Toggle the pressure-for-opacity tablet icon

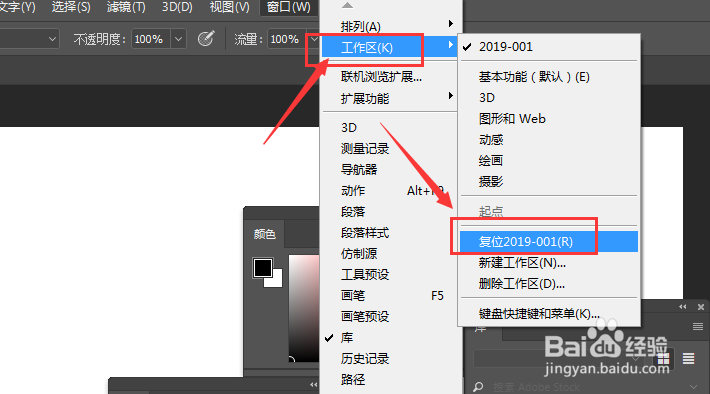pyautogui.click(x=206, y=39)
